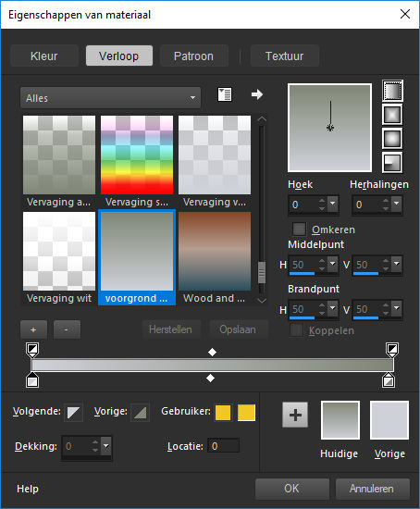
Task: Add to palette with large plus icon
Action: tap(295, 415)
